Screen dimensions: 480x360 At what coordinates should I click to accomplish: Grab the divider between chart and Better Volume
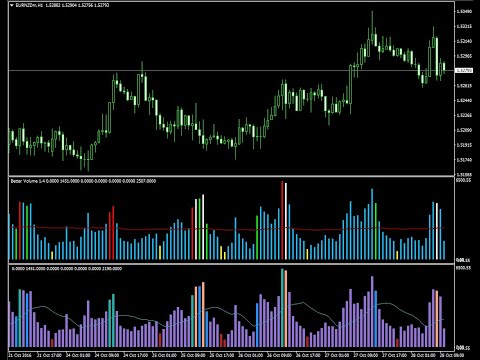[x=231, y=176]
